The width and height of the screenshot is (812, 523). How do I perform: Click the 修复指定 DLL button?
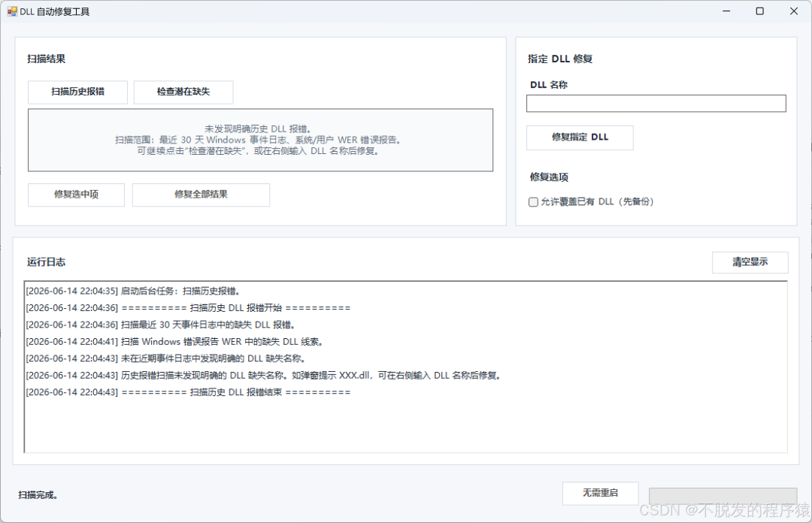[580, 138]
